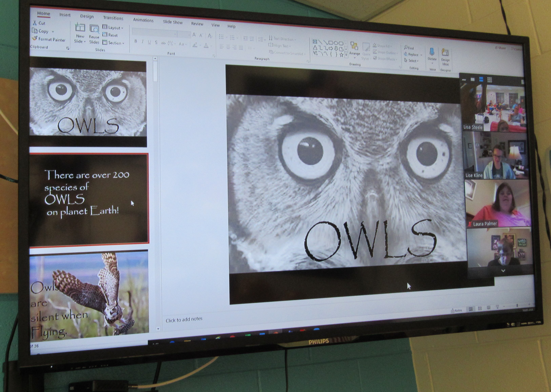Click the Copy icon in Clipboard
This screenshot has width=551, height=392.
[35, 30]
